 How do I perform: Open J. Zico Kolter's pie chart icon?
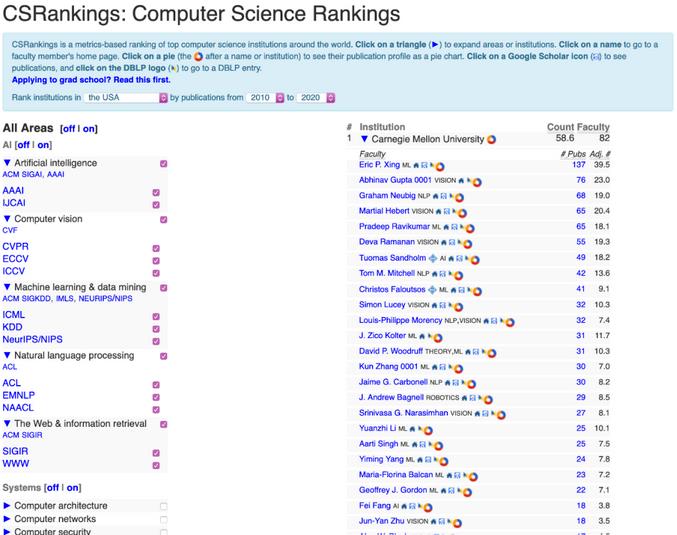[x=437, y=337]
